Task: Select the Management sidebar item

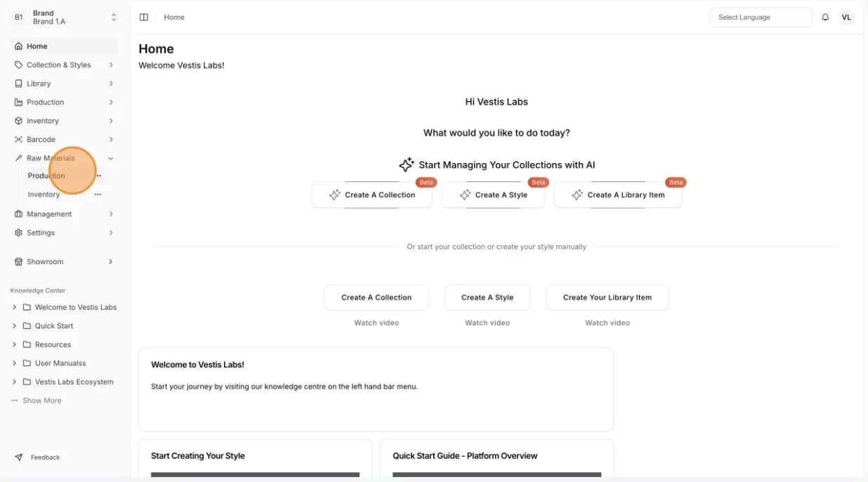Action: point(64,214)
